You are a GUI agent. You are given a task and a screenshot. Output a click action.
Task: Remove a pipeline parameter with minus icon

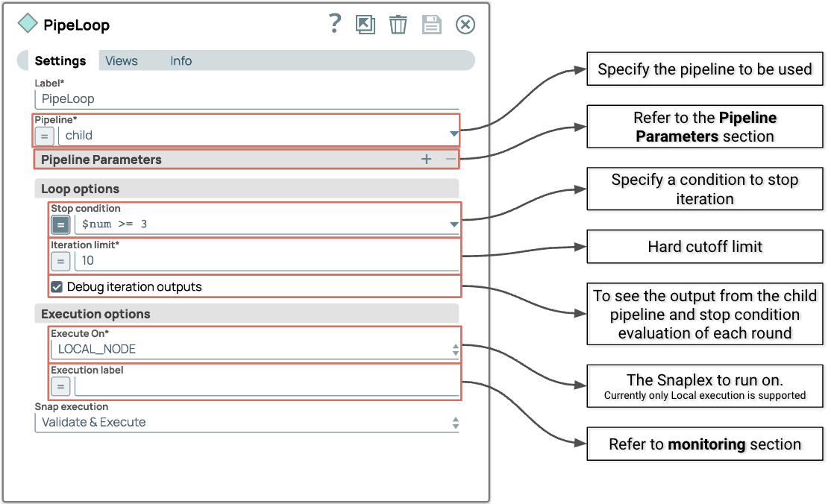450,159
